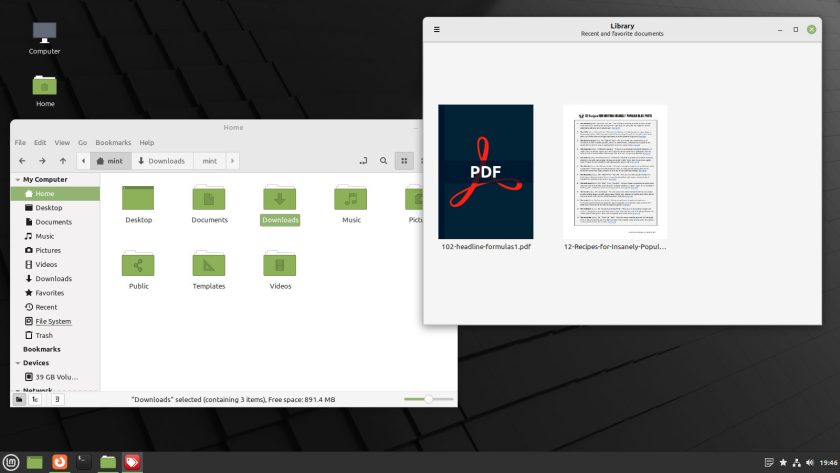Collapse the My Computer sidebar section
The height and width of the screenshot is (473, 840).
tap(18, 180)
